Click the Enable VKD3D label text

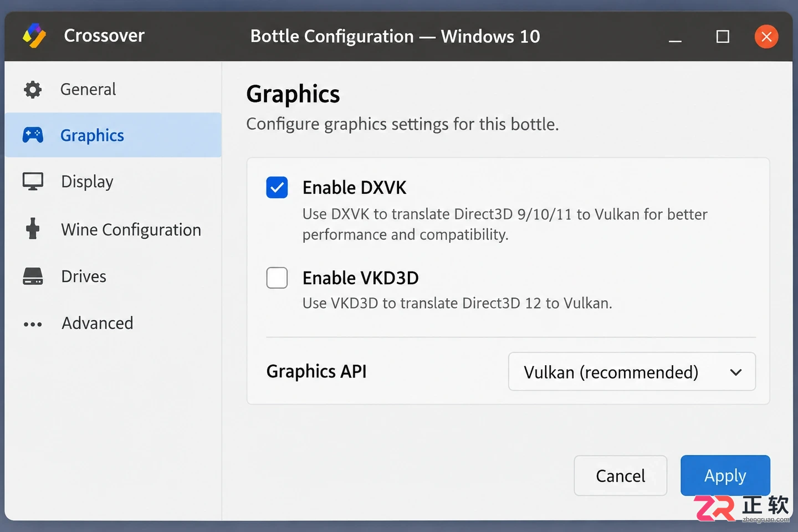pos(361,278)
